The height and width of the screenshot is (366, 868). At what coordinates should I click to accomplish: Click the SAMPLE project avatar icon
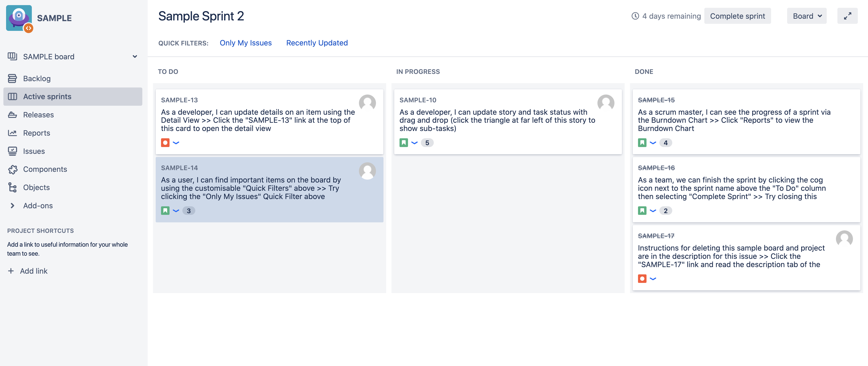19,18
